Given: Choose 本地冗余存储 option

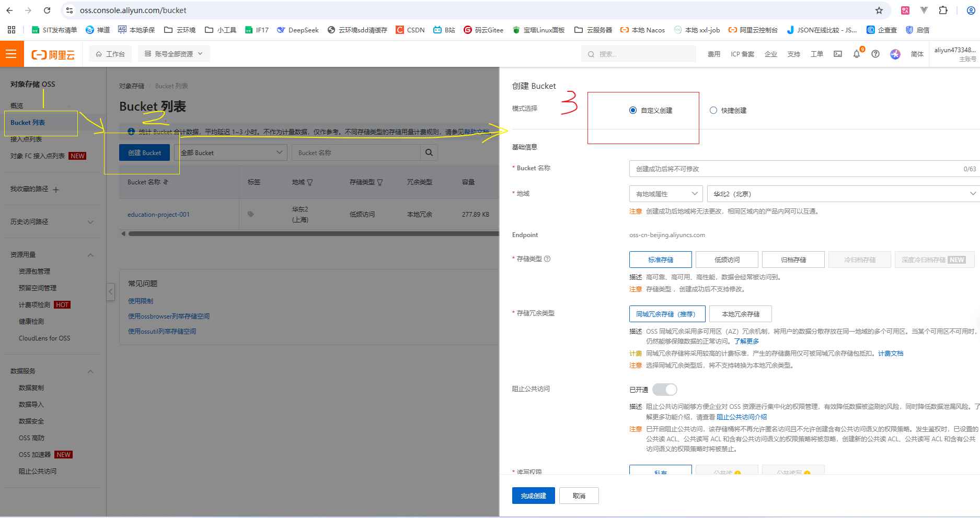Looking at the screenshot, I should pyautogui.click(x=741, y=314).
